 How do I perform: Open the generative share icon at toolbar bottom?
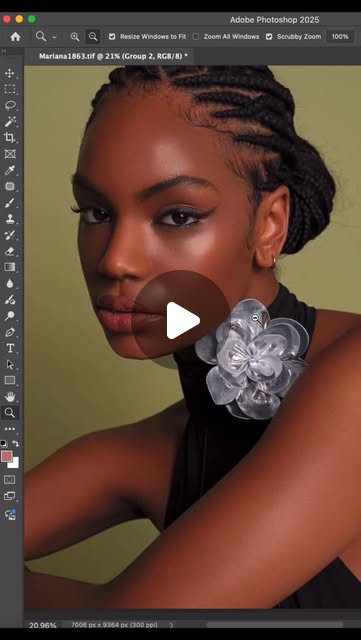click(10, 514)
